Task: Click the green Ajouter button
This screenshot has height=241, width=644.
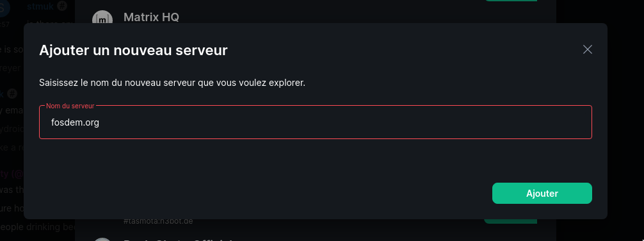Action: point(542,194)
